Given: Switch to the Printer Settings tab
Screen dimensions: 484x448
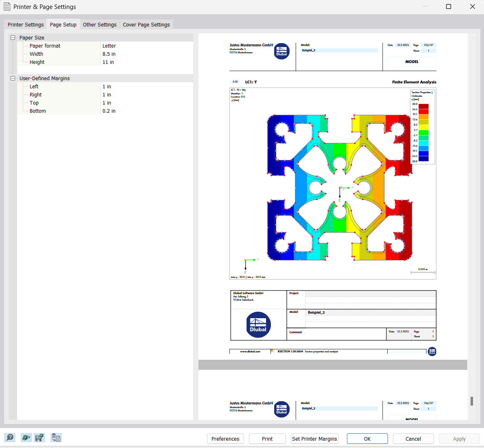Looking at the screenshot, I should (x=25, y=24).
